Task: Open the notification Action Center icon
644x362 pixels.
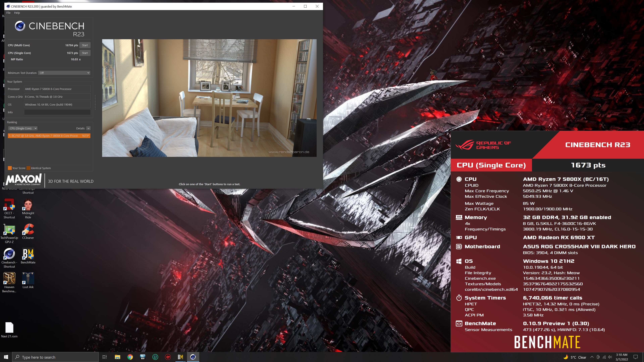Action: click(635, 357)
